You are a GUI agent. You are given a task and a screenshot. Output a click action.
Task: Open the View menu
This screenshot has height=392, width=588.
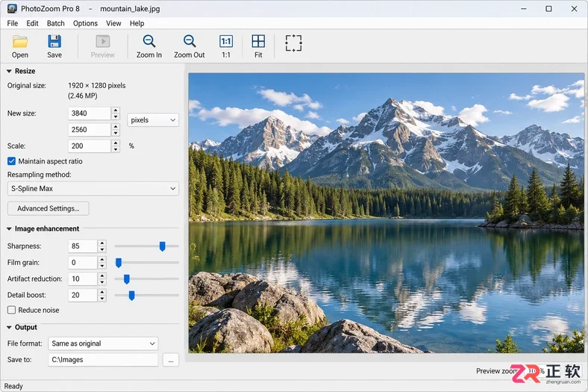[x=113, y=23]
